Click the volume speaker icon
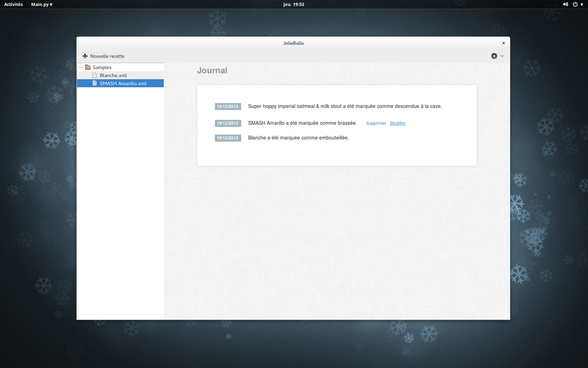The width and height of the screenshot is (588, 368). coord(565,5)
